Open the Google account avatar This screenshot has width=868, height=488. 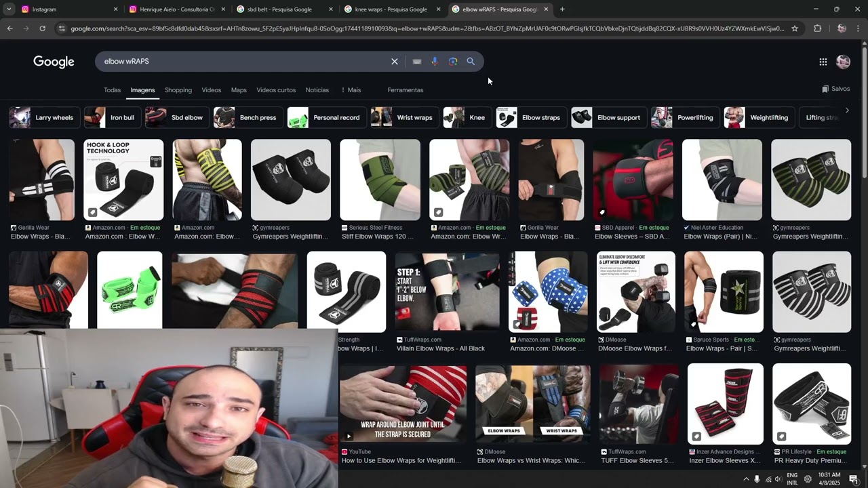(x=844, y=62)
